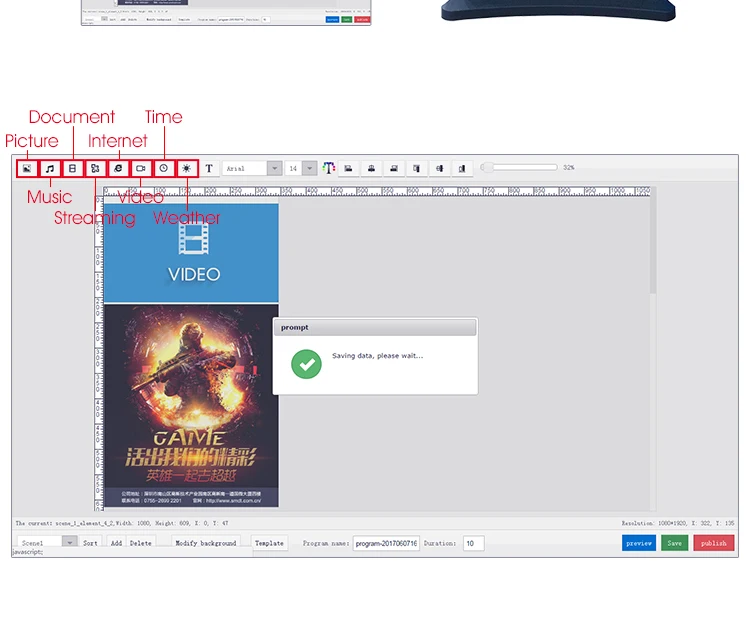
Task: Apply first alignment icon after text color
Action: 348,168
